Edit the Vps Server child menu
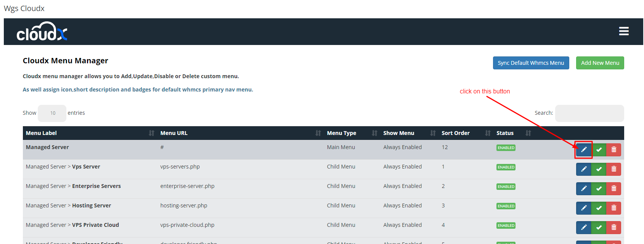Viewport: 644px width, 244px height. 583,169
